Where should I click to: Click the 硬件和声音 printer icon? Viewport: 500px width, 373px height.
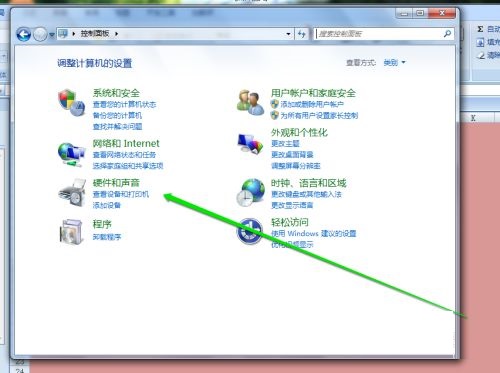71,192
